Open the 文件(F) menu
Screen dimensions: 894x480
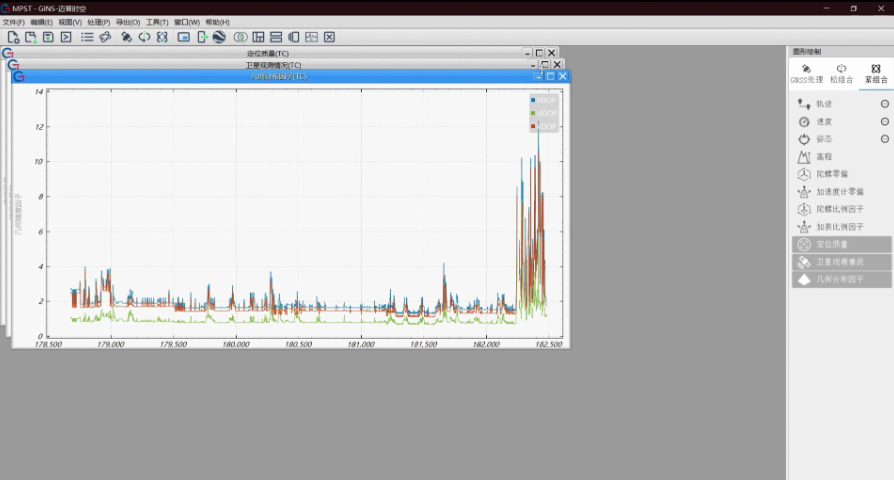(13, 22)
